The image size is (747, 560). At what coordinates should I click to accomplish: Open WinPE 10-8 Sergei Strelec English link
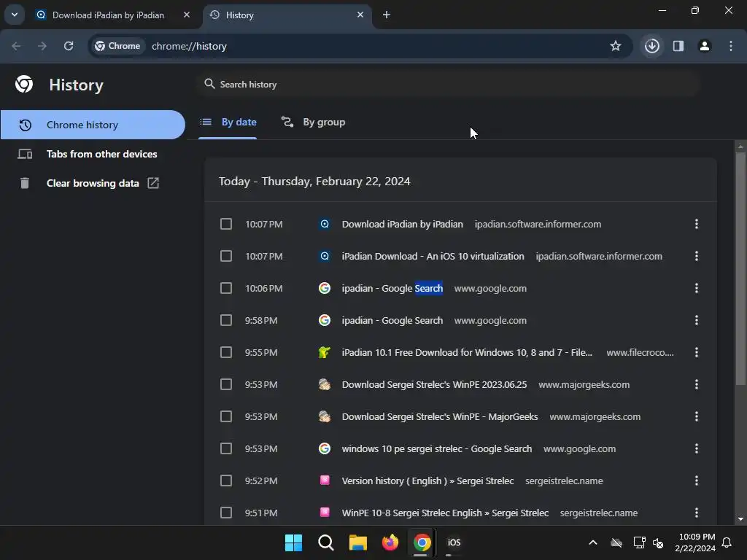point(445,513)
